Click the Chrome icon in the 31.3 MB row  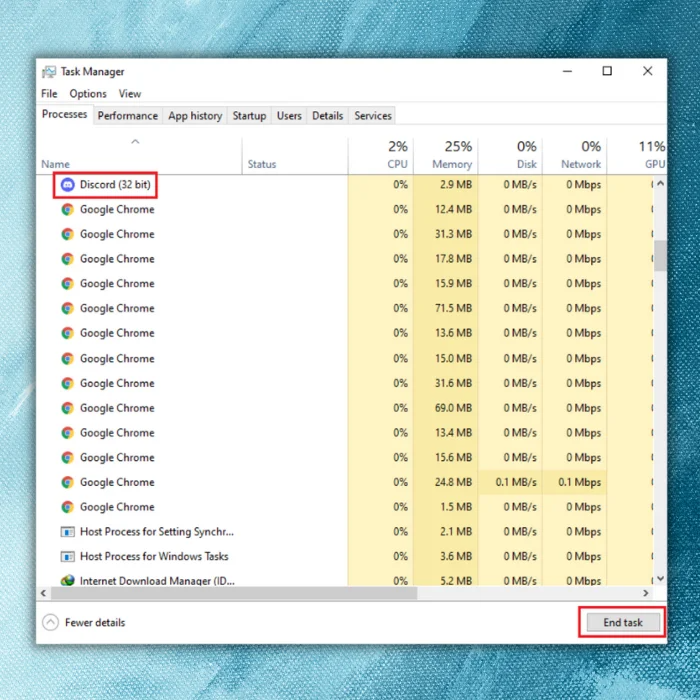(x=67, y=234)
